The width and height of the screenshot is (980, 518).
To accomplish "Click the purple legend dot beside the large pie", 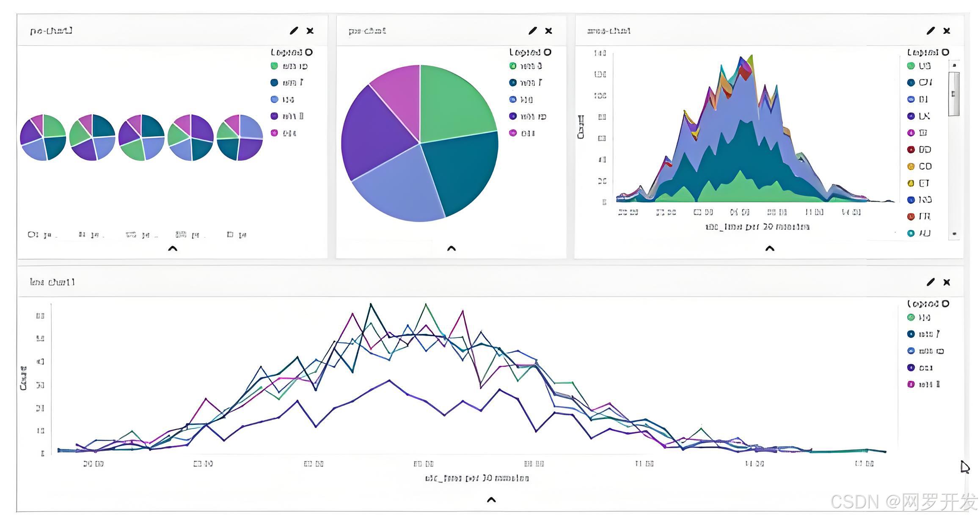I will pos(513,116).
